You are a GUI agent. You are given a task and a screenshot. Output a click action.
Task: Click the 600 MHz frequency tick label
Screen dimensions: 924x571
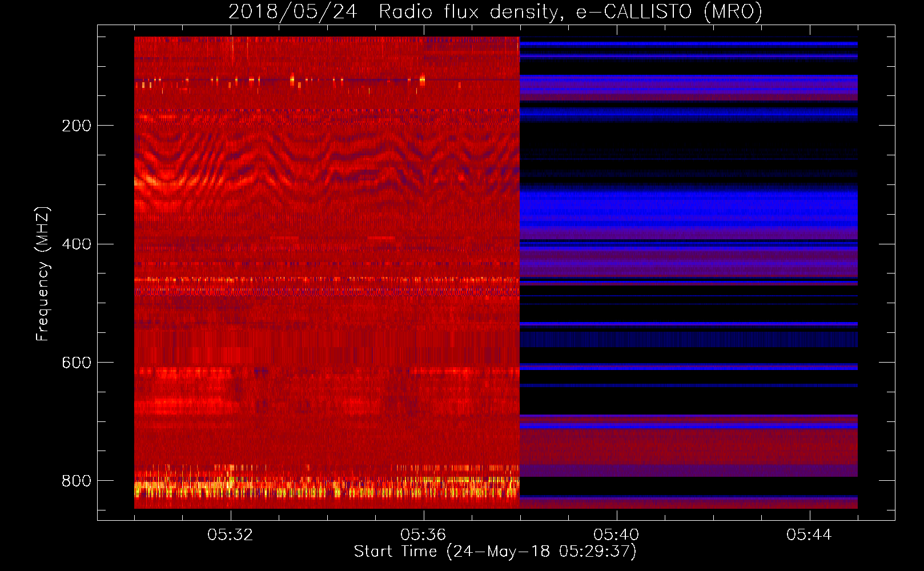point(77,363)
